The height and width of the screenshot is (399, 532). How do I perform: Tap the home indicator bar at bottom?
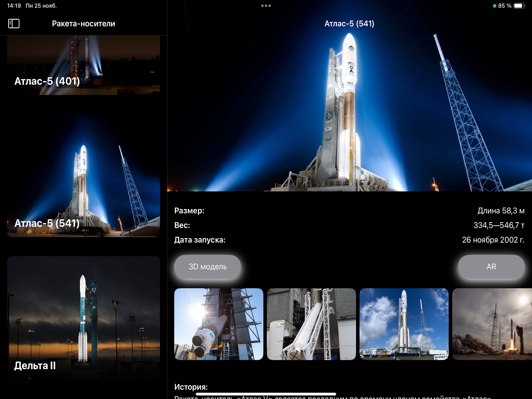click(x=266, y=394)
